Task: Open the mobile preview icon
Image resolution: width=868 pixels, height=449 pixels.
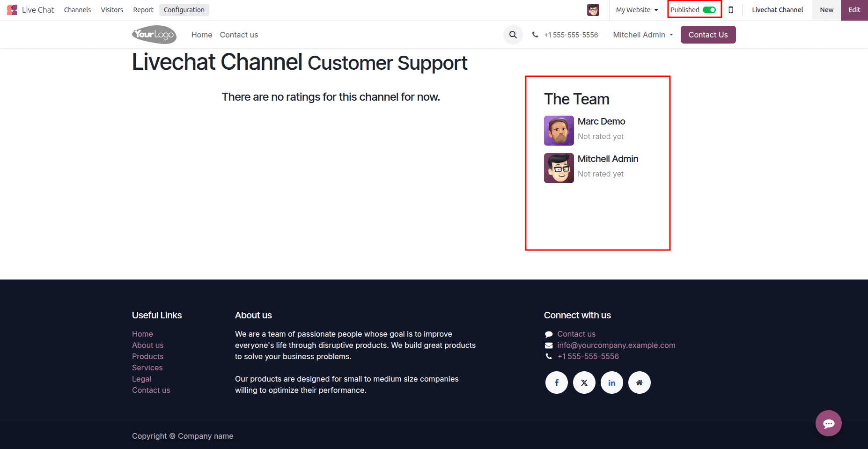Action: tap(731, 9)
